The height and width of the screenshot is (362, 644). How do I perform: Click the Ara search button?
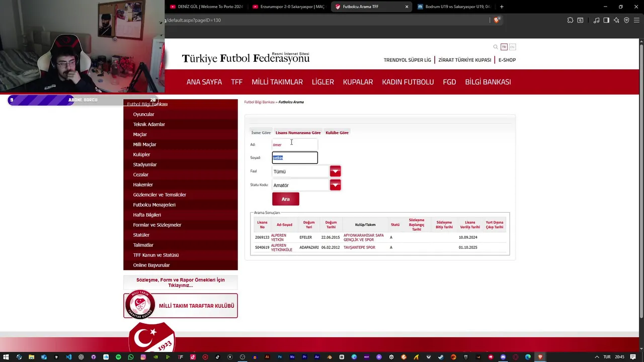[286, 199]
